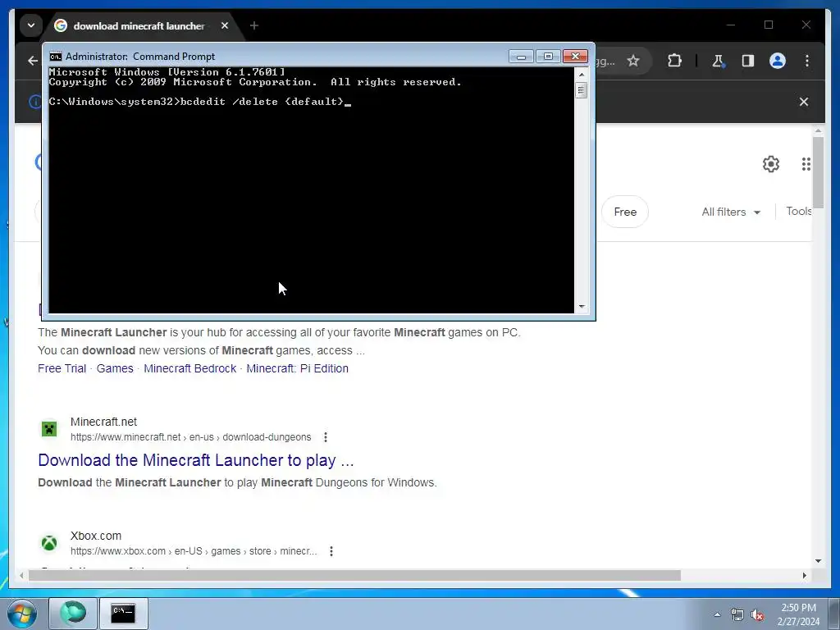Screen dimensions: 840x630
Task: Click the Xbox.com favicon
Action: (x=49, y=543)
